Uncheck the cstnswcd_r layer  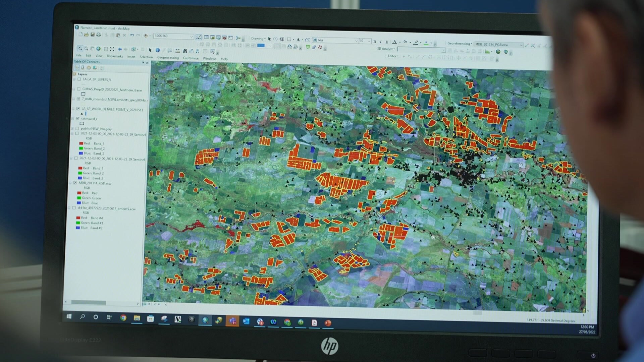(x=77, y=119)
